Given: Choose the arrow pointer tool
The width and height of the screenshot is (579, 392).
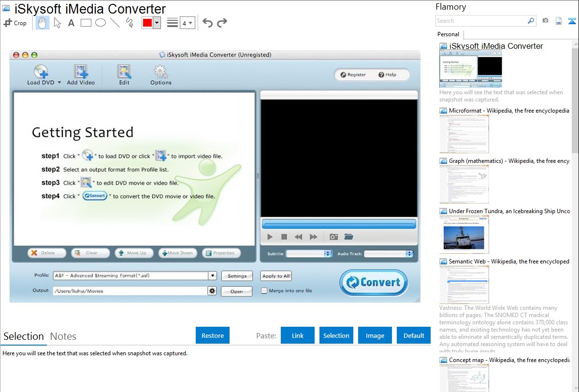Looking at the screenshot, I should click(57, 23).
